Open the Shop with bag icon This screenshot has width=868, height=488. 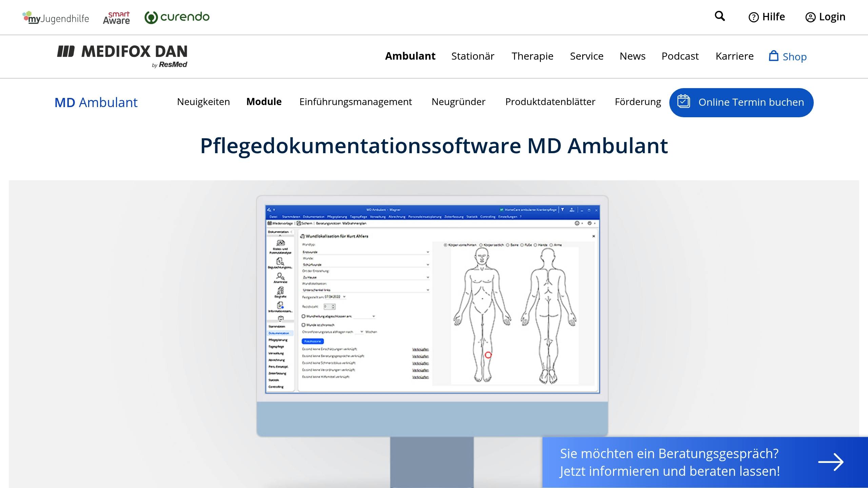click(x=788, y=56)
